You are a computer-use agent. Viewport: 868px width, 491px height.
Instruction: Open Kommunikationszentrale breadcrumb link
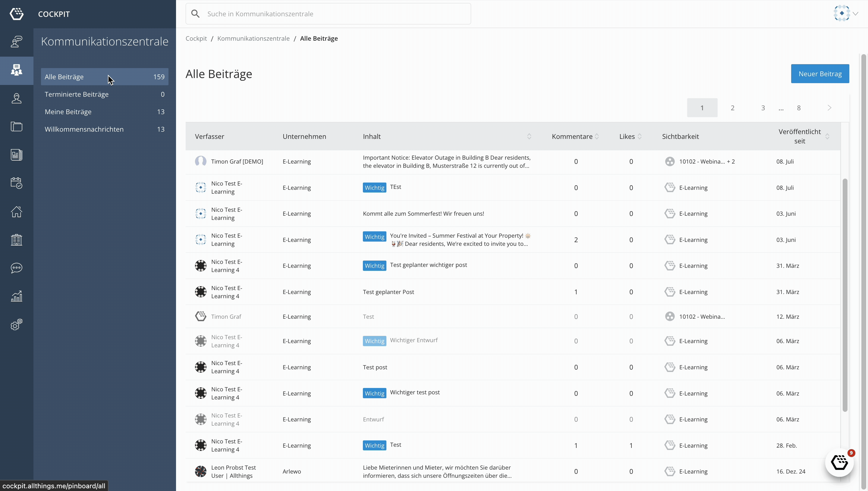pyautogui.click(x=253, y=39)
